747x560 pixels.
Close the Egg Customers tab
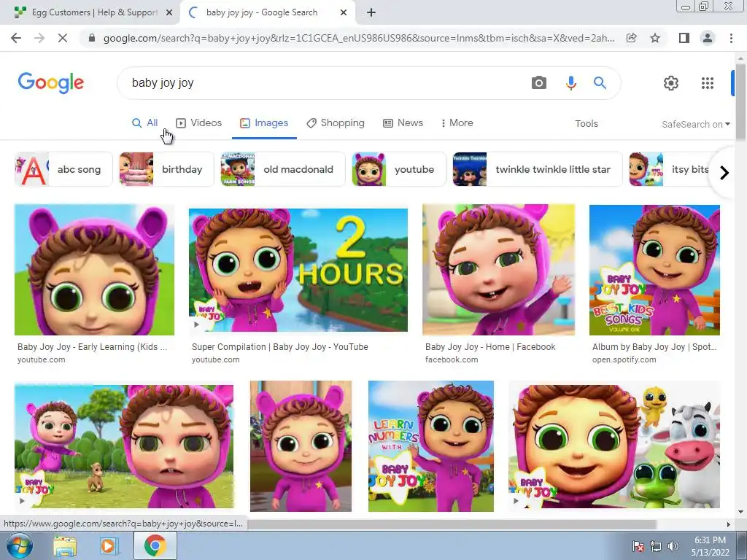coord(169,12)
